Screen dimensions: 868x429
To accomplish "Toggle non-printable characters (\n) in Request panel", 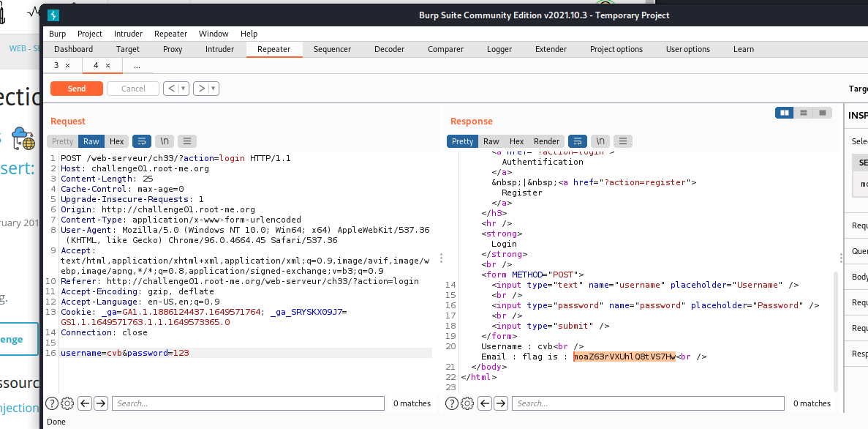I will (165, 141).
